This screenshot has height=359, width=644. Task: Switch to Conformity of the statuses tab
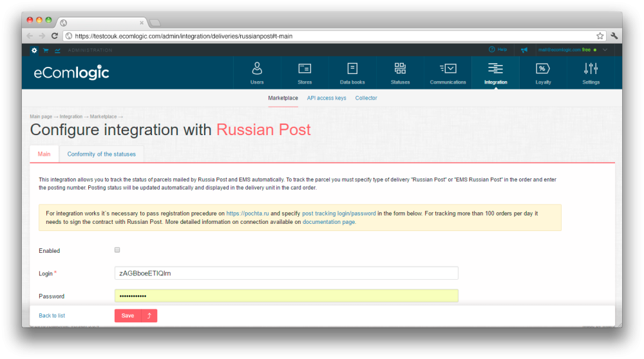pos(102,154)
